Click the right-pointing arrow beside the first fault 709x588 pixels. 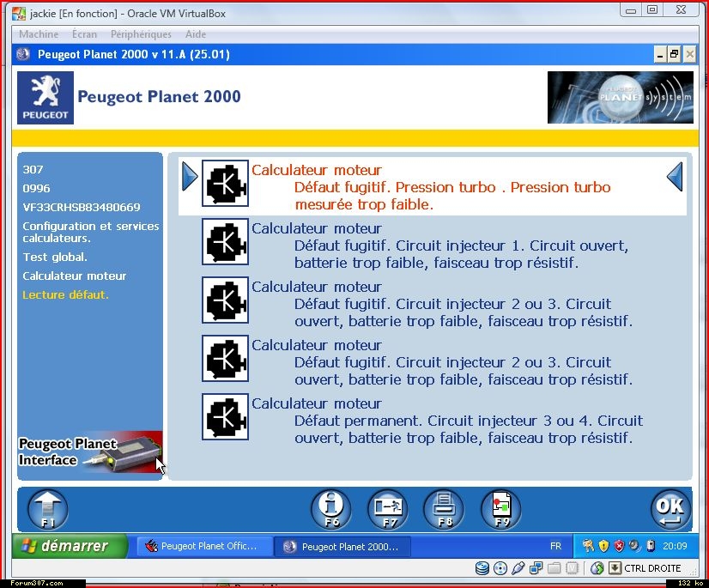(190, 178)
